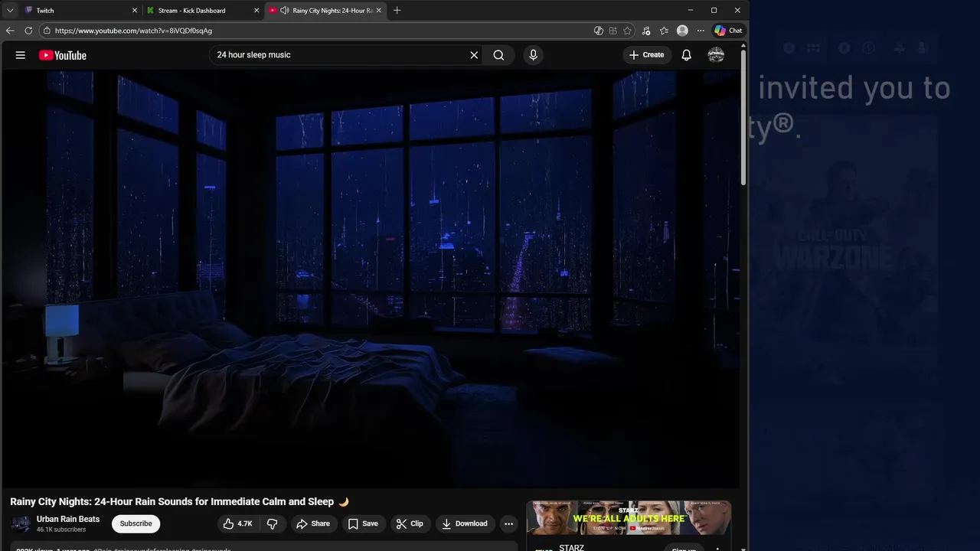Switch to the Stream - Kick Dashboard tab
The height and width of the screenshot is (551, 980).
(203, 11)
